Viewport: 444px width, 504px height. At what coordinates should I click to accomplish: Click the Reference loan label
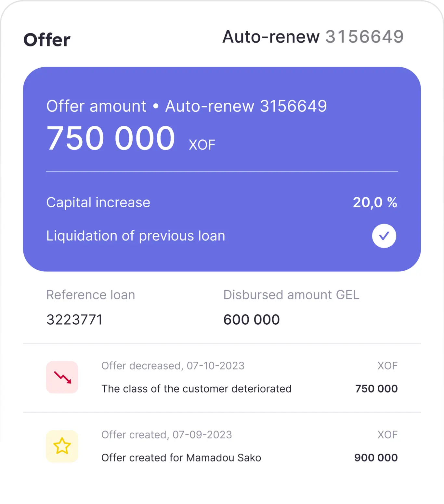[91, 295]
